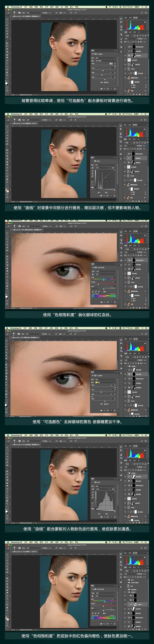
Task: Select the Eraser tool in the fourth screenshot
Action: click(x=6, y=370)
